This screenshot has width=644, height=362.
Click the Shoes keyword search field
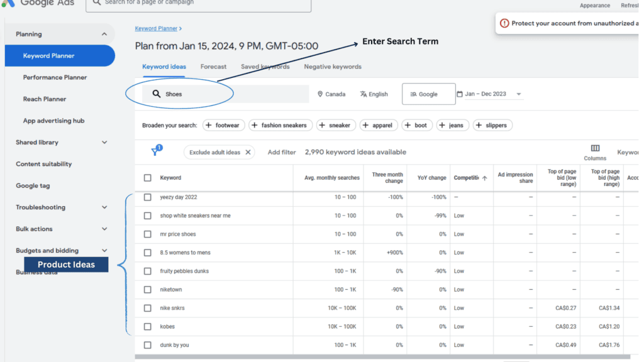point(226,94)
